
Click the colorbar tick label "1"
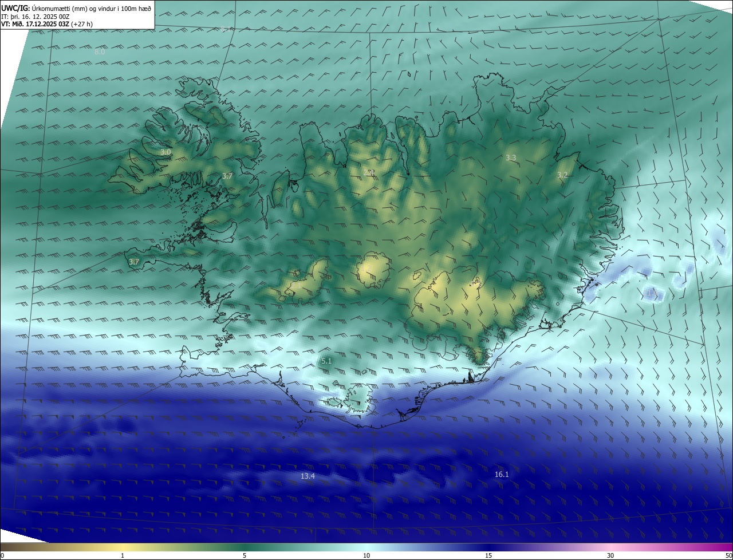(x=123, y=555)
